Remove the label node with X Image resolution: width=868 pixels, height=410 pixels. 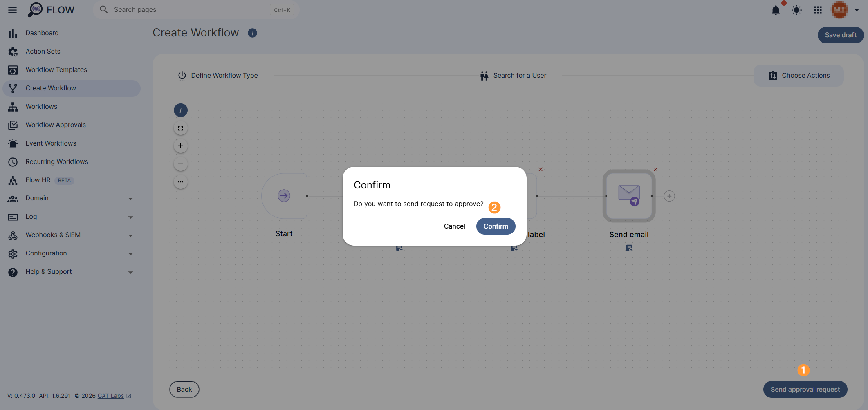(x=541, y=169)
